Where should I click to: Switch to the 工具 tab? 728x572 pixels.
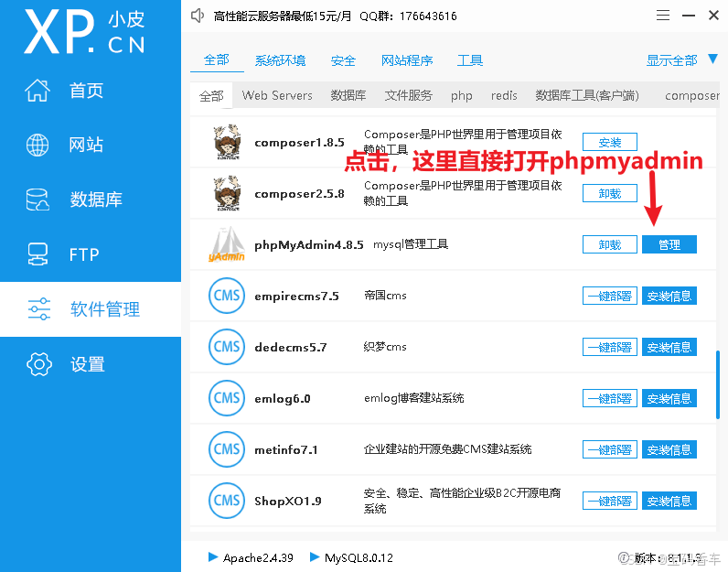tap(470, 61)
